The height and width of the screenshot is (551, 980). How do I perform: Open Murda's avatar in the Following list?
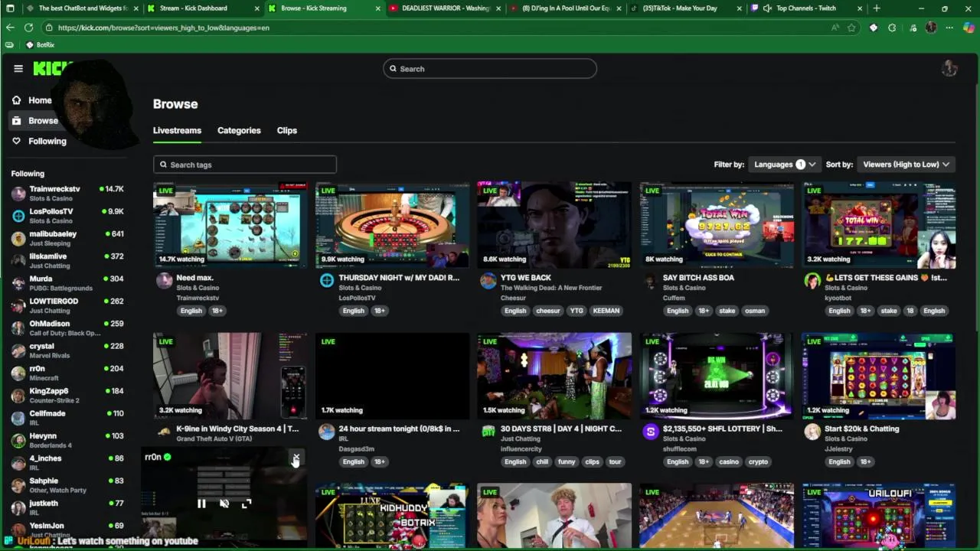click(18, 283)
